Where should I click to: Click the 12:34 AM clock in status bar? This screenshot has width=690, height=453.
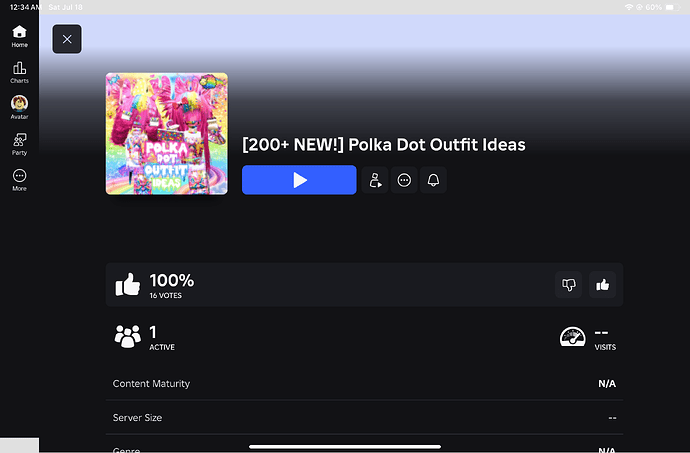[x=25, y=7]
